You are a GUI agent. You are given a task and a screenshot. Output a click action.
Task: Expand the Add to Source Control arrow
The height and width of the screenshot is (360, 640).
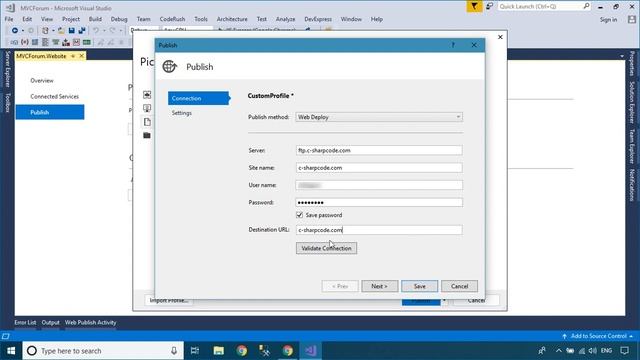[631, 336]
